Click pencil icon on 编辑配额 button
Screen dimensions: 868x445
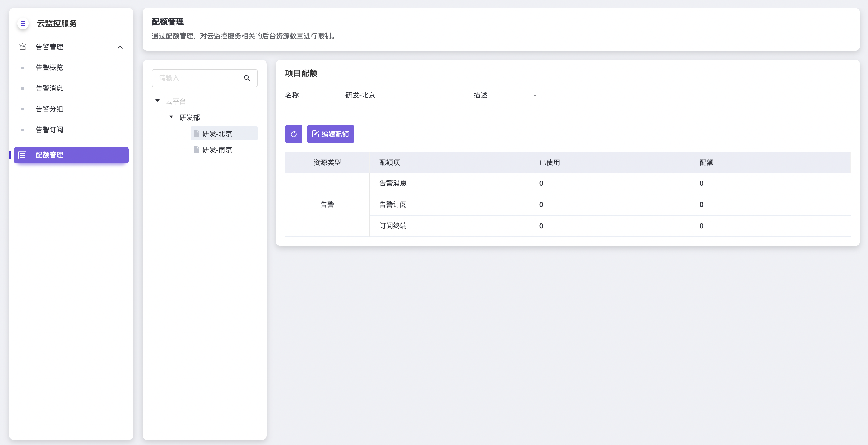[x=315, y=134]
